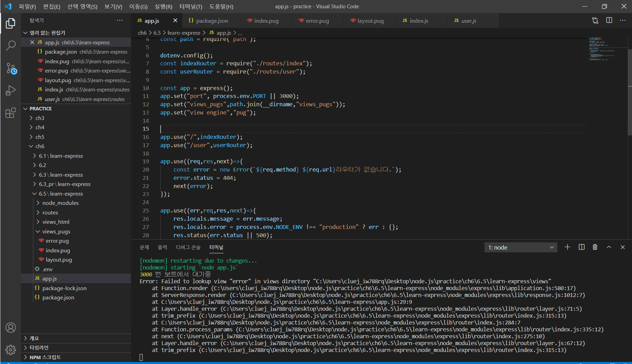Collapse the views_pugs folder

click(56, 231)
